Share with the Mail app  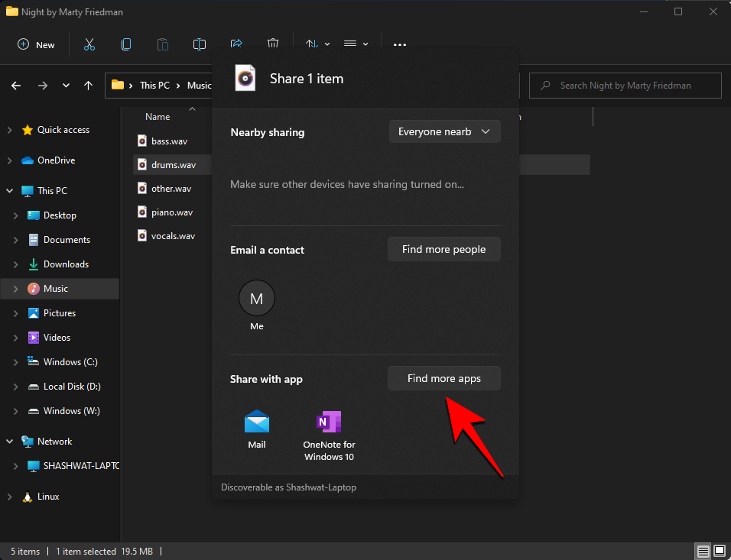click(x=257, y=429)
